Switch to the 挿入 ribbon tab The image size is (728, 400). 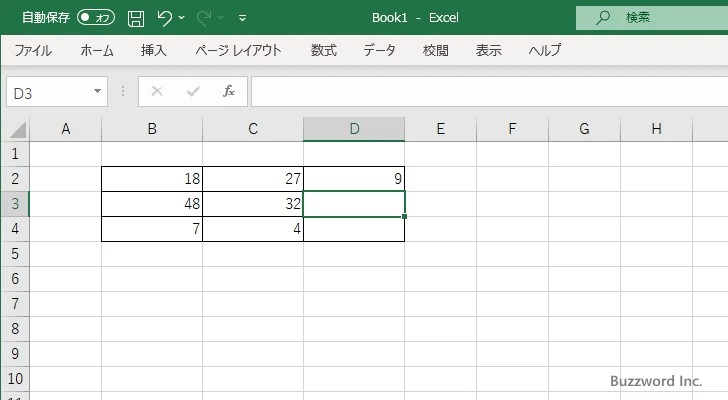pos(153,50)
